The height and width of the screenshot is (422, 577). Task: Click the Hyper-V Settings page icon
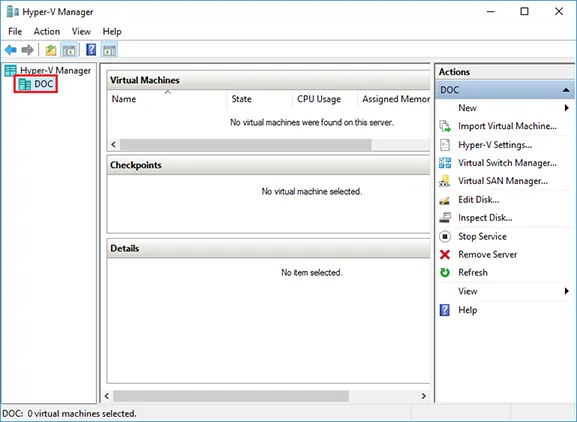(445, 145)
